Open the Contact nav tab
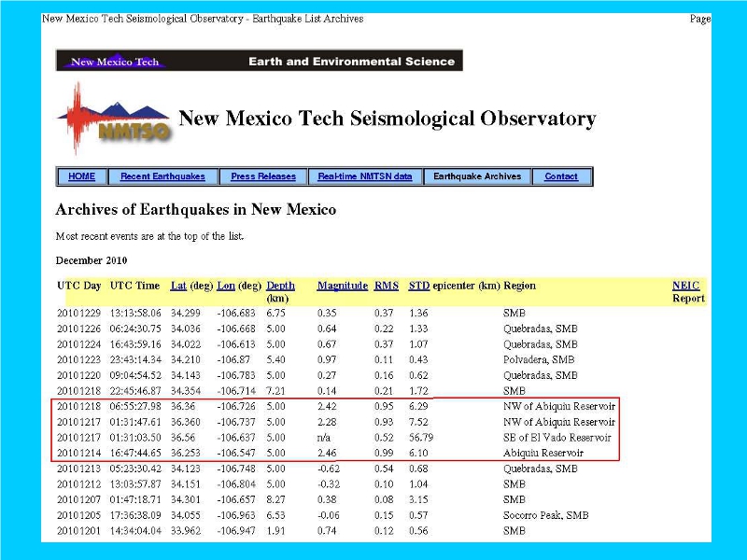747x560 pixels. click(561, 176)
